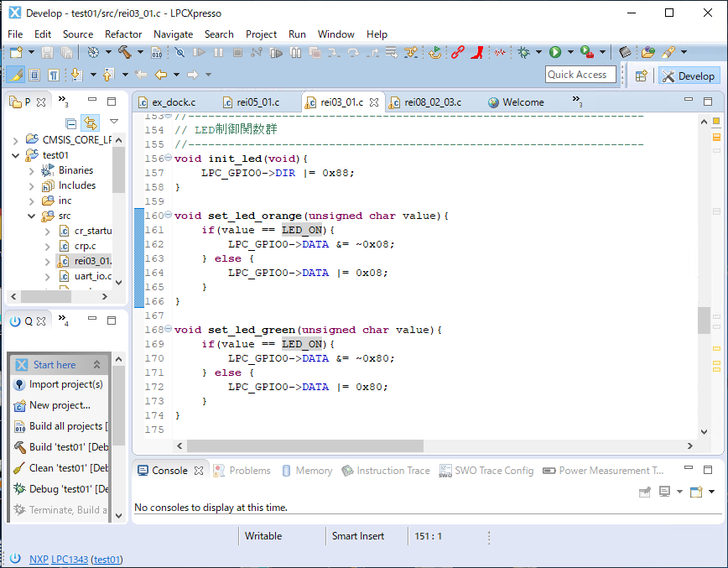
Task: Toggle Show Whitespace Characters pilcrow button
Action: click(53, 75)
